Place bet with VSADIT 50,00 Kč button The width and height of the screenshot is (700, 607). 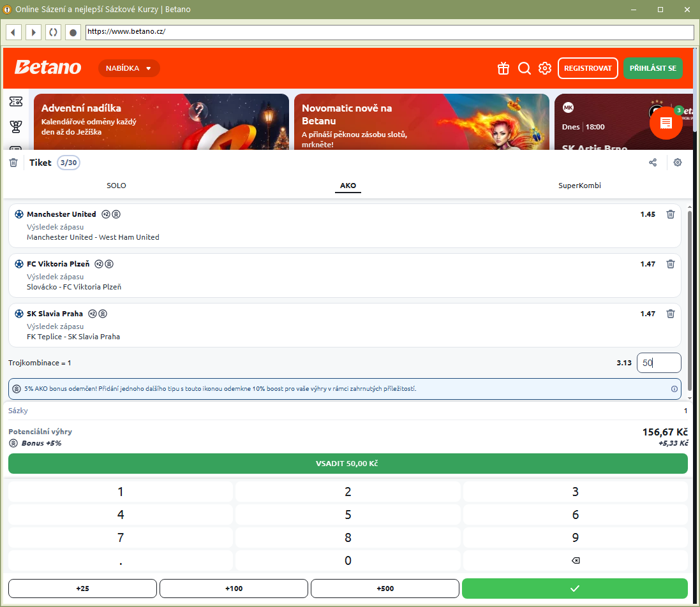(x=348, y=464)
